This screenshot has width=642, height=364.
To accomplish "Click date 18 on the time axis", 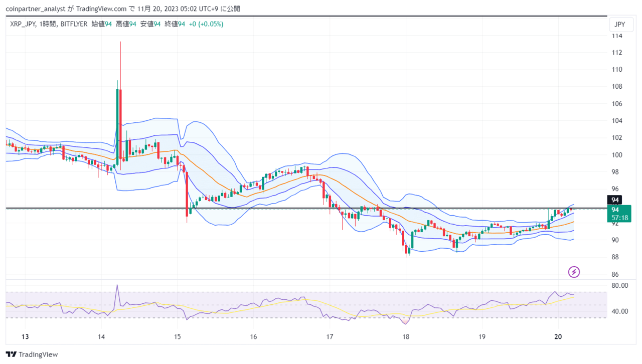I will pyautogui.click(x=406, y=336).
